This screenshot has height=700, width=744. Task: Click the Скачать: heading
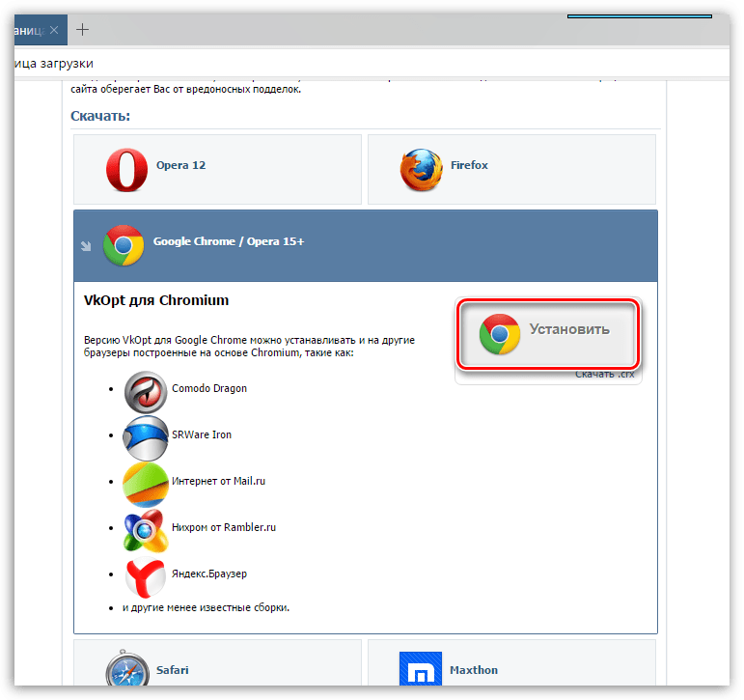pos(100,116)
